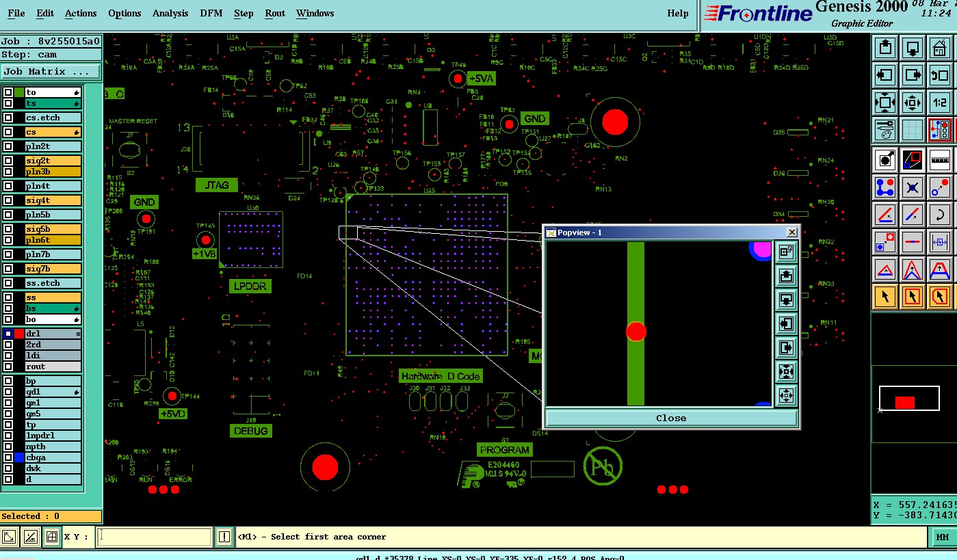Screen dimensions: 957x560
Task: Toggle the checkbox for layer rout
Action: click(8, 366)
